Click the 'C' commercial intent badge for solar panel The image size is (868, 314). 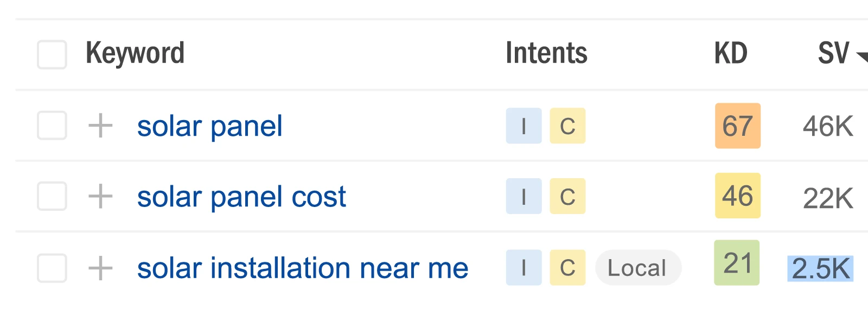click(x=567, y=126)
